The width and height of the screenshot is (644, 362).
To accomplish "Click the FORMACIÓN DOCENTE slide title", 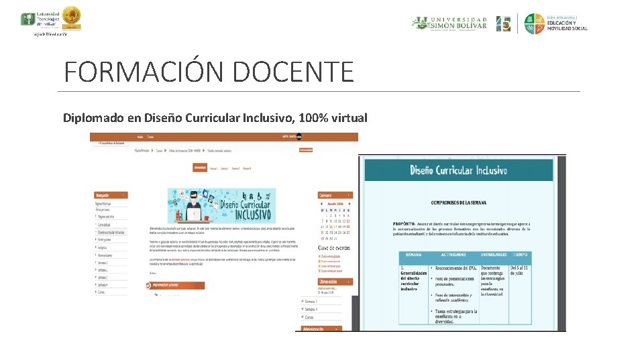I will point(209,72).
